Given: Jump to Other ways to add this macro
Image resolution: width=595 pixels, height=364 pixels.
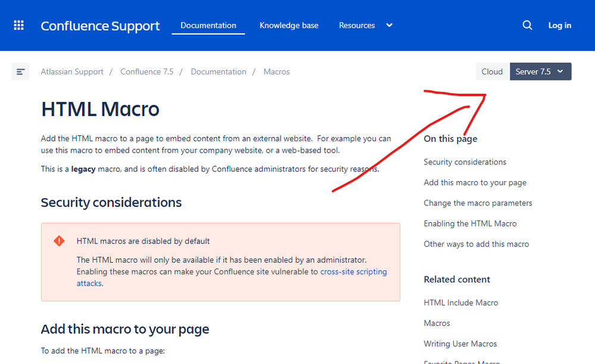Looking at the screenshot, I should click(x=476, y=244).
